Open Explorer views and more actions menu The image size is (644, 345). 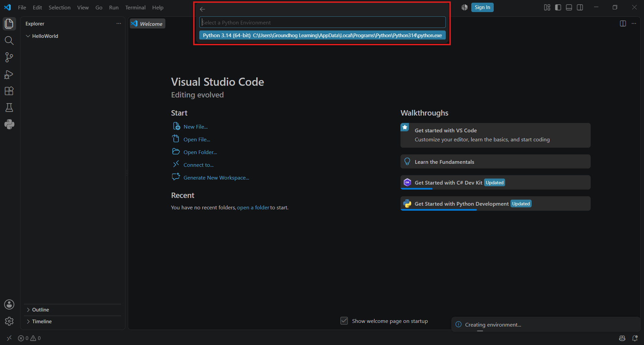(x=119, y=23)
